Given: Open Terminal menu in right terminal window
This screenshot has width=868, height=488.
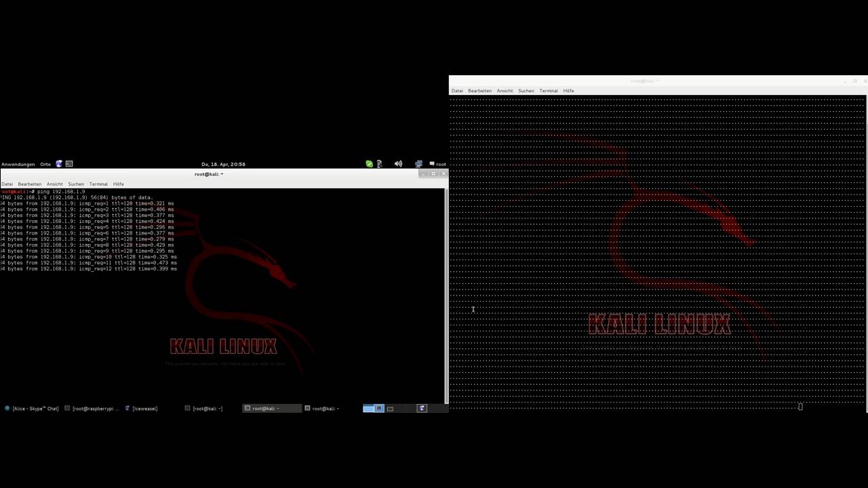Looking at the screenshot, I should pos(549,91).
